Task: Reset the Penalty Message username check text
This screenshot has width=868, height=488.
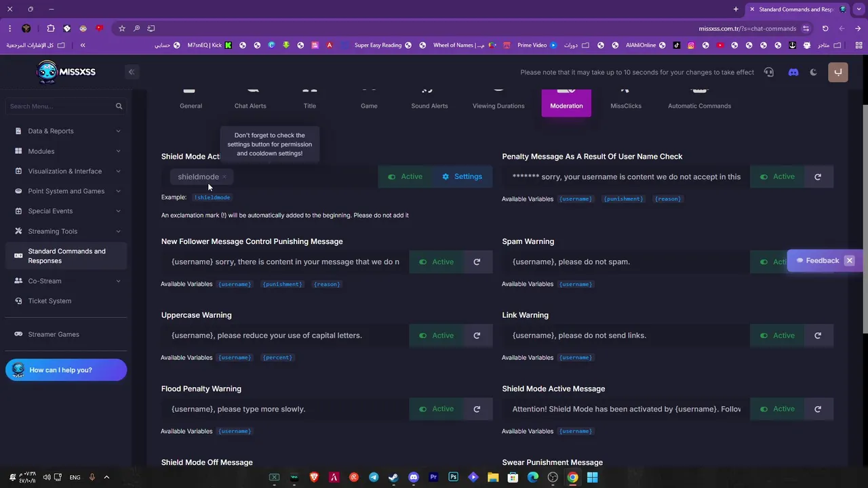Action: [x=818, y=177]
